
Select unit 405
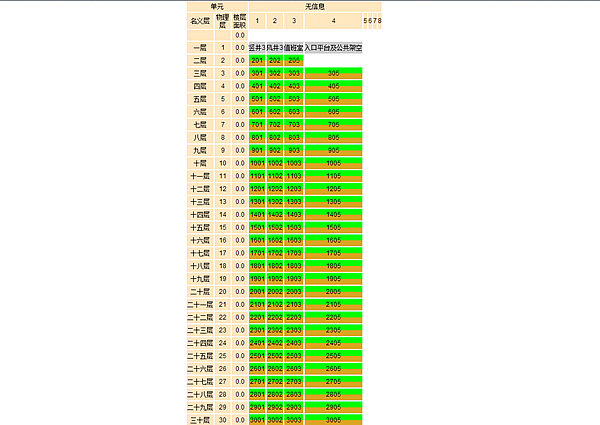pos(333,86)
